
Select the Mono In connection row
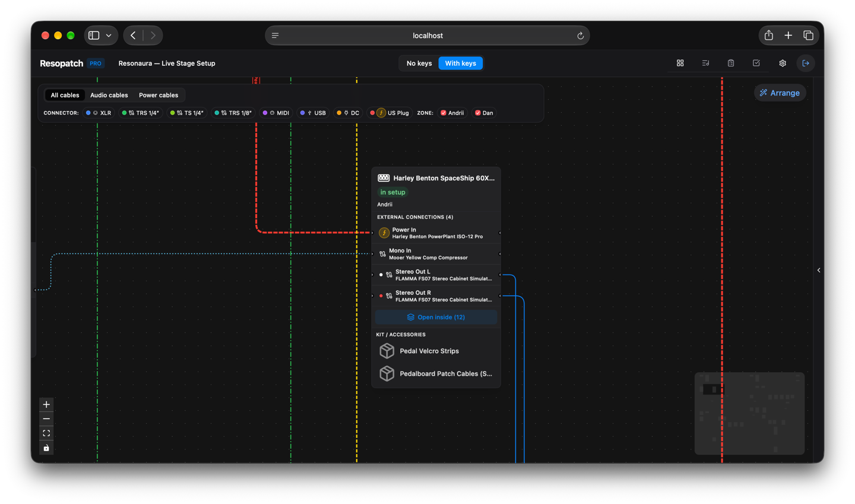tap(436, 254)
